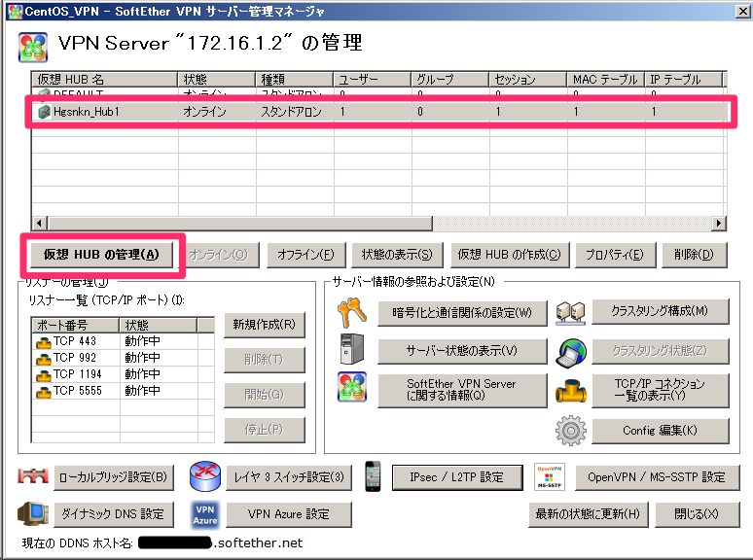Click "スタンドアロン" type of Hgsnkn_Hub1
The width and height of the screenshot is (753, 560).
292,112
